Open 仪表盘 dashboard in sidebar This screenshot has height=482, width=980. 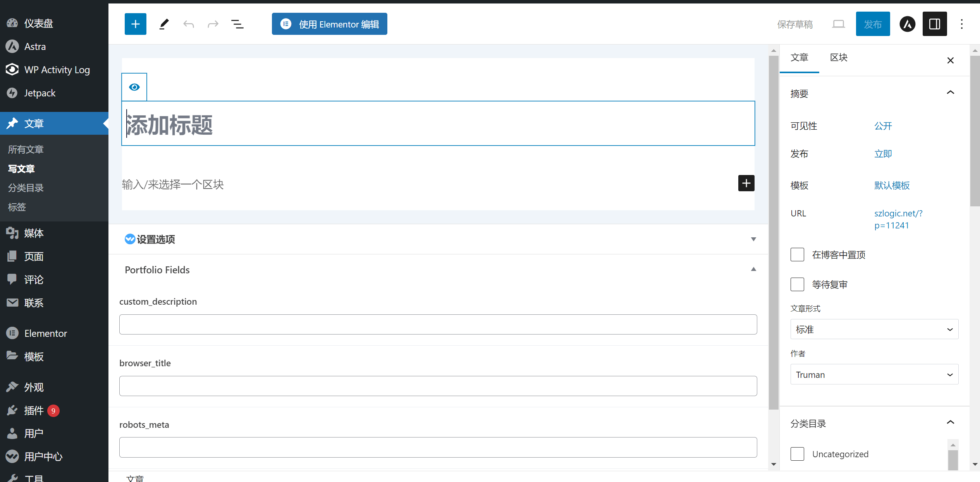click(54, 23)
